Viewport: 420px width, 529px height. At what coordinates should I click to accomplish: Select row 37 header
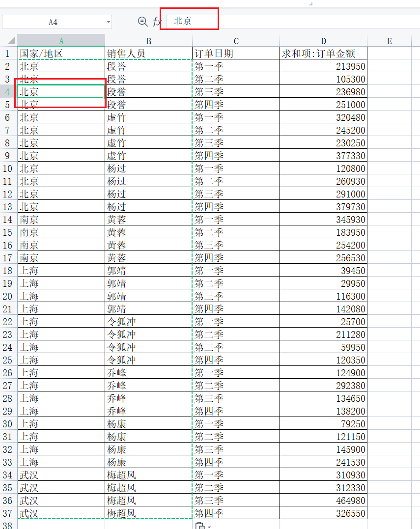coord(8,513)
